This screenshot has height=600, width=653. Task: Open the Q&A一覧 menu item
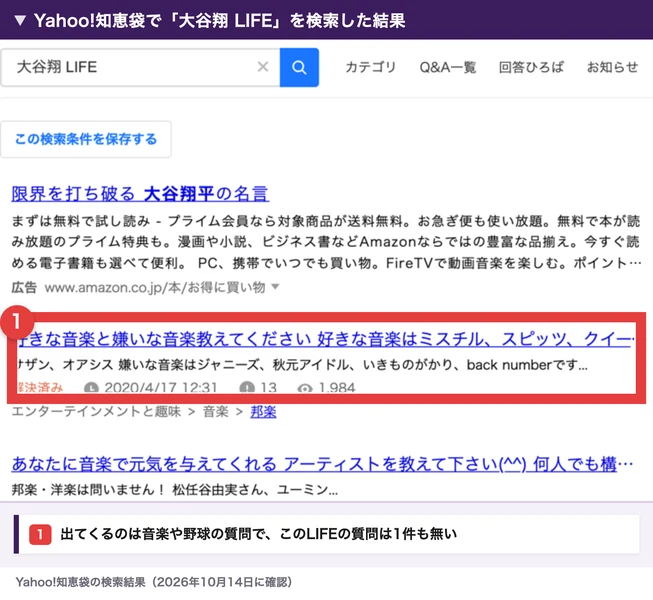447,67
